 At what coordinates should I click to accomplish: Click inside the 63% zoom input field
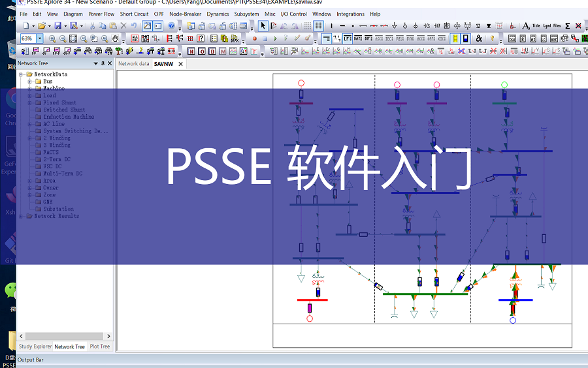point(28,38)
